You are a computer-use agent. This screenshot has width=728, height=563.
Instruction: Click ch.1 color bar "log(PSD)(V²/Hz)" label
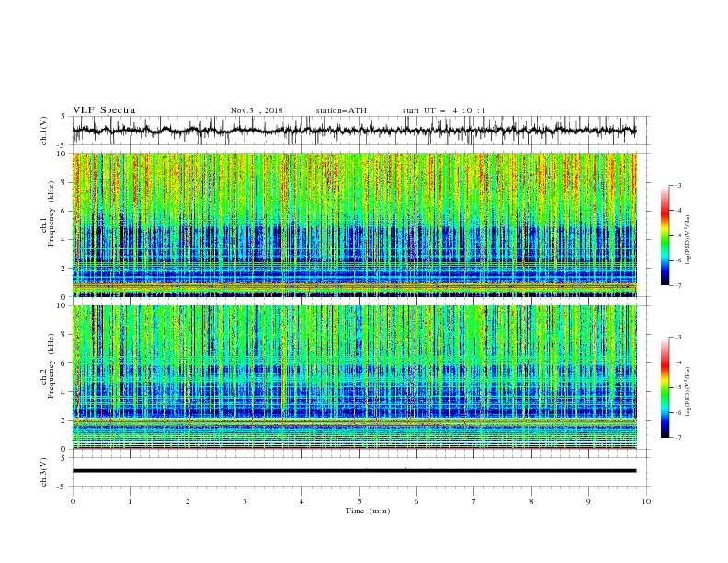coord(688,240)
